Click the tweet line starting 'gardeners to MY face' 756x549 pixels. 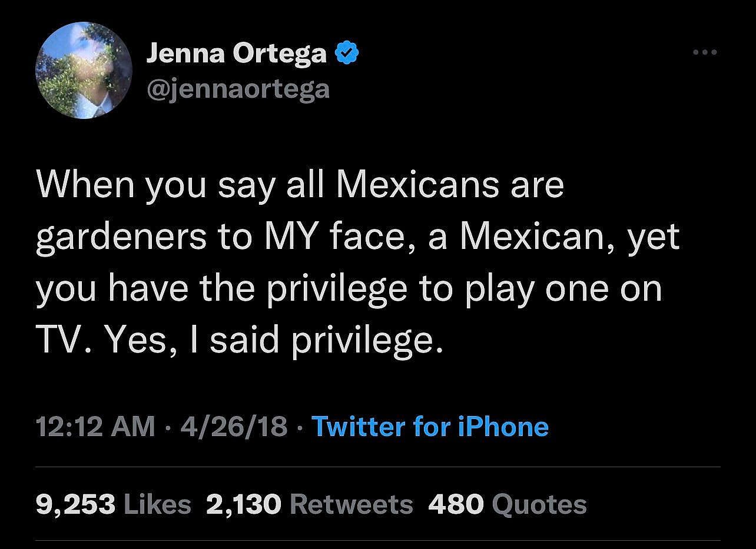(357, 237)
